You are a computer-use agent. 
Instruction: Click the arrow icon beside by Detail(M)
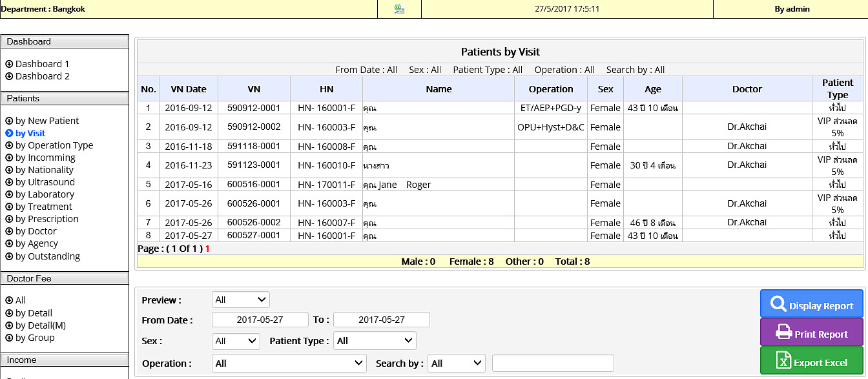pyautogui.click(x=9, y=325)
